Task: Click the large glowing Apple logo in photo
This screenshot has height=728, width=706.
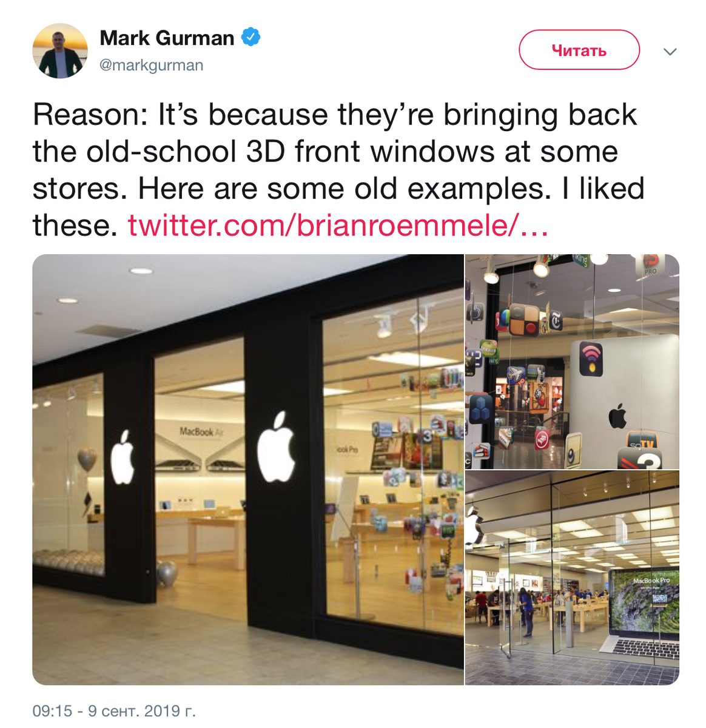Action: click(x=276, y=447)
